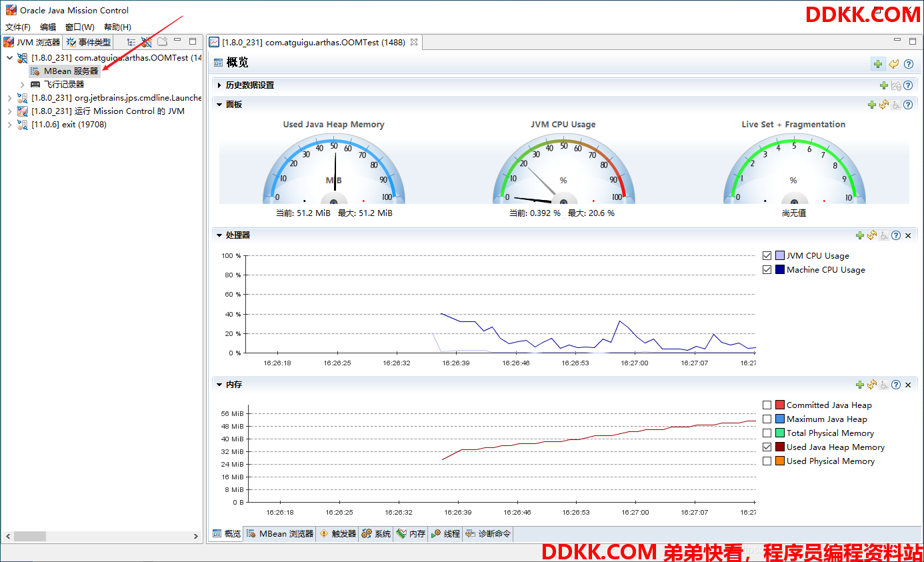Switch to the 事件类型 view tab
The image size is (924, 562).
(89, 42)
